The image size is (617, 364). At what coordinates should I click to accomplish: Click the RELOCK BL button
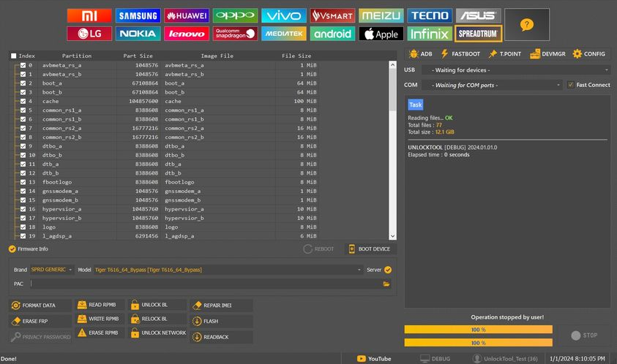[x=158, y=319]
